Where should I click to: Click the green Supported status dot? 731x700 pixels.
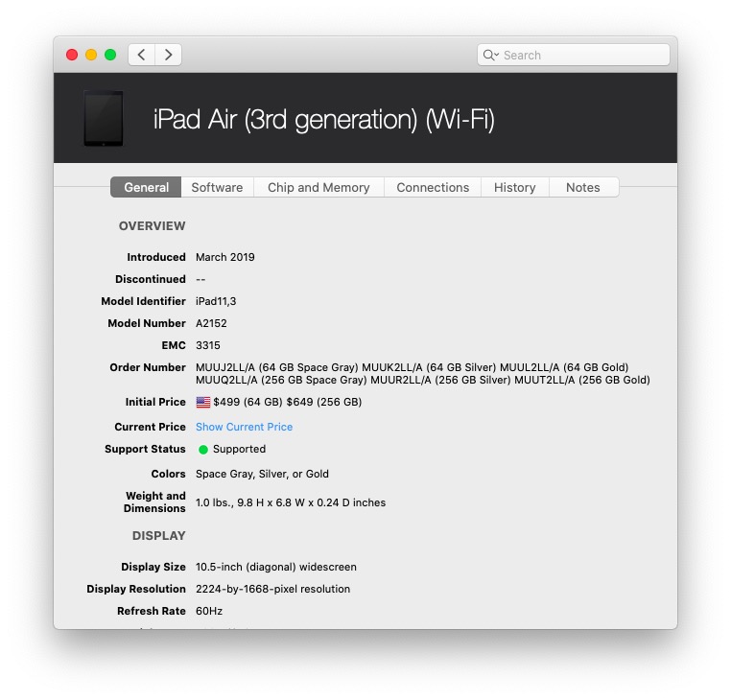203,450
